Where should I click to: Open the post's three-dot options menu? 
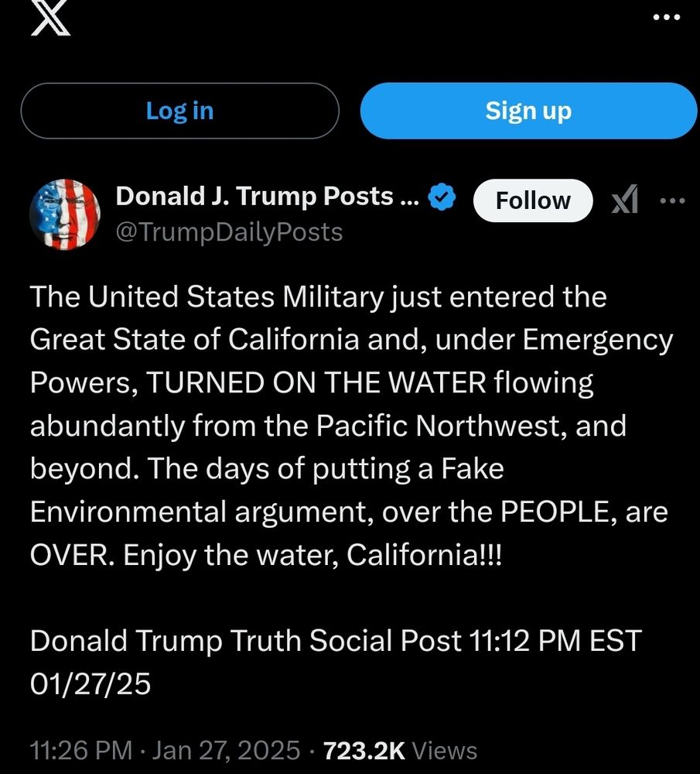coord(672,200)
